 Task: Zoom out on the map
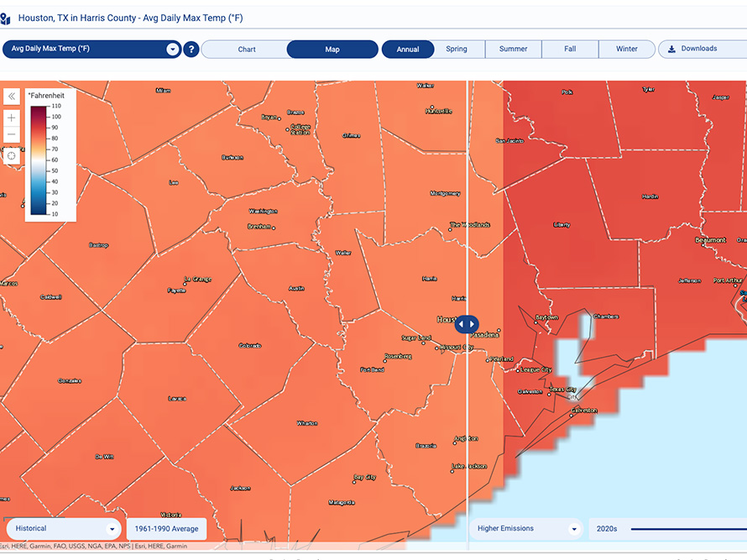tap(12, 135)
